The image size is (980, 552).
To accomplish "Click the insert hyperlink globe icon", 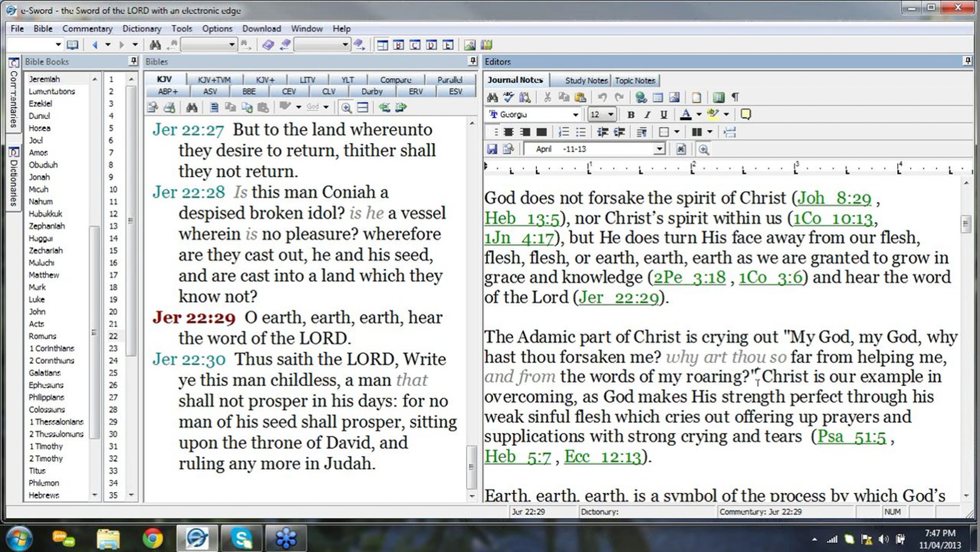I will point(641,97).
